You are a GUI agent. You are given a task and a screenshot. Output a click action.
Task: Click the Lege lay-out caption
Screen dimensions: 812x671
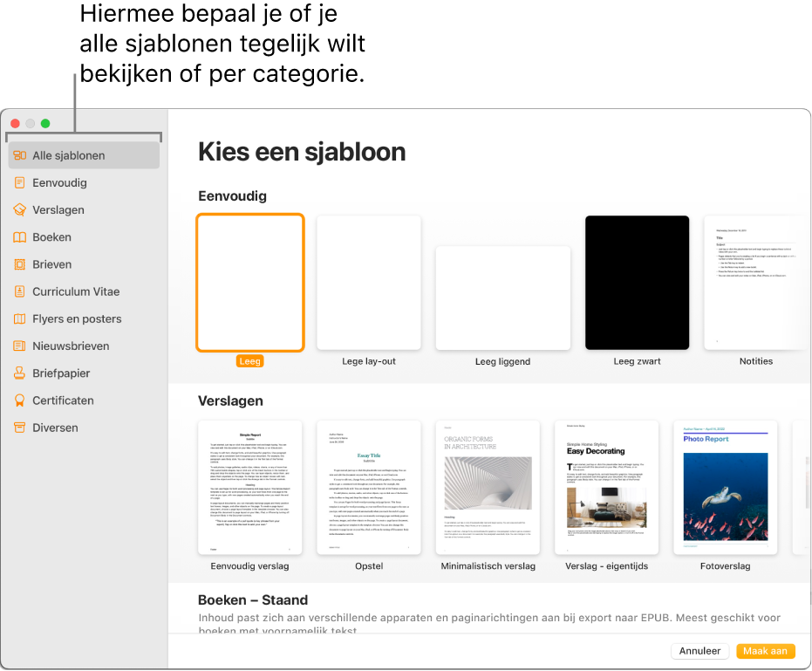click(x=369, y=361)
